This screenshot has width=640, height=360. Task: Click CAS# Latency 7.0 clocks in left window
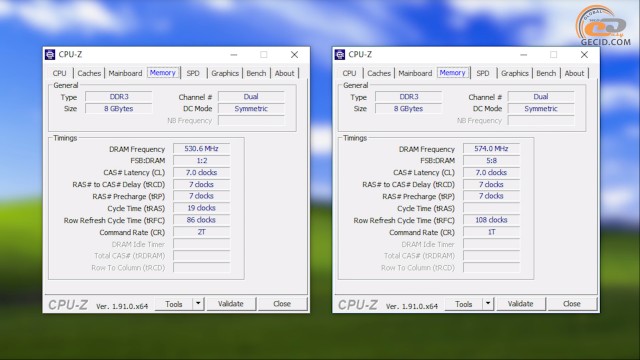coord(202,173)
